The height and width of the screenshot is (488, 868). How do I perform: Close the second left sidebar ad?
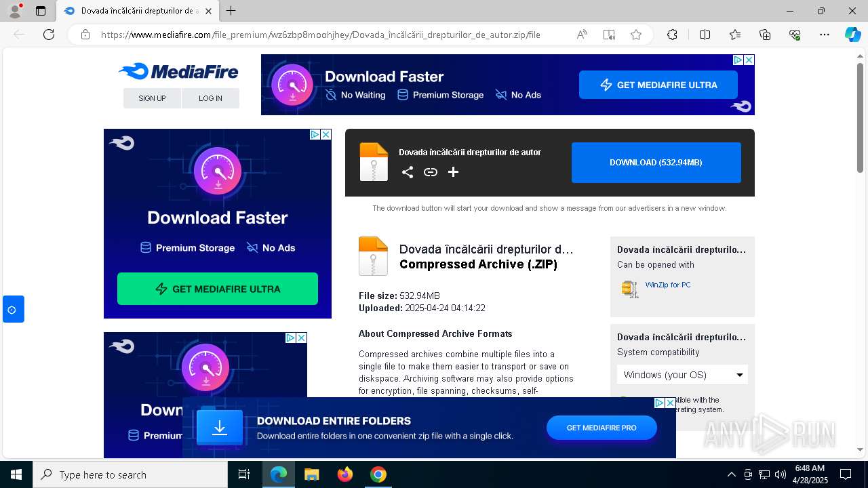[x=301, y=338]
